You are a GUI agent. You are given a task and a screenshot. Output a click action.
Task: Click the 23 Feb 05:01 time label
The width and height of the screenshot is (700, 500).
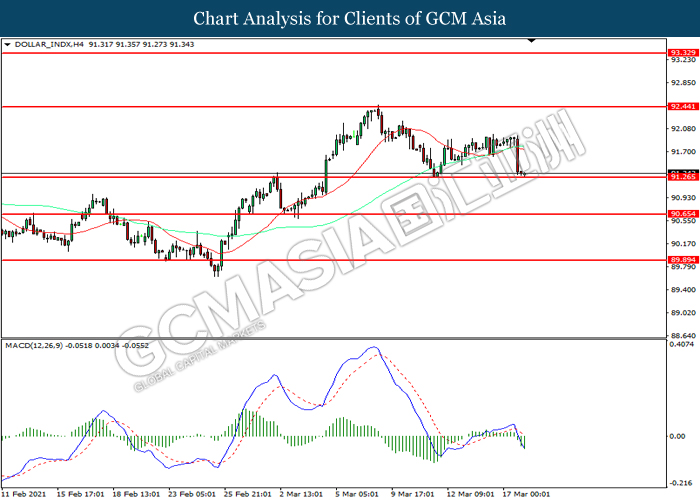[x=192, y=494]
